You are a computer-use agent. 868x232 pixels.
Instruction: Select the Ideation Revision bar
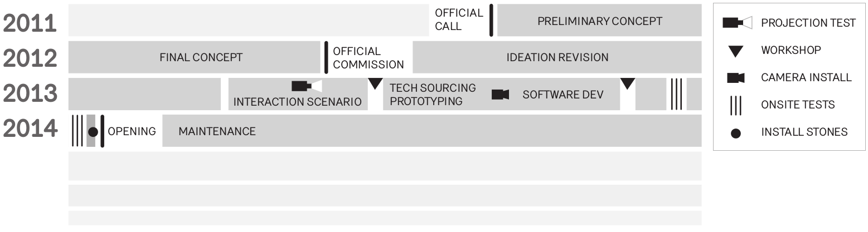point(557,57)
